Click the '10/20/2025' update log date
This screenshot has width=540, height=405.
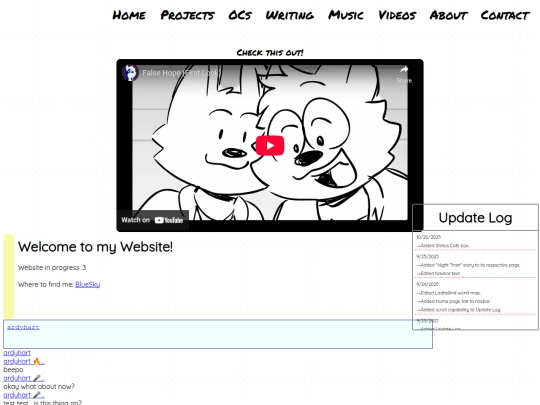[x=428, y=237]
